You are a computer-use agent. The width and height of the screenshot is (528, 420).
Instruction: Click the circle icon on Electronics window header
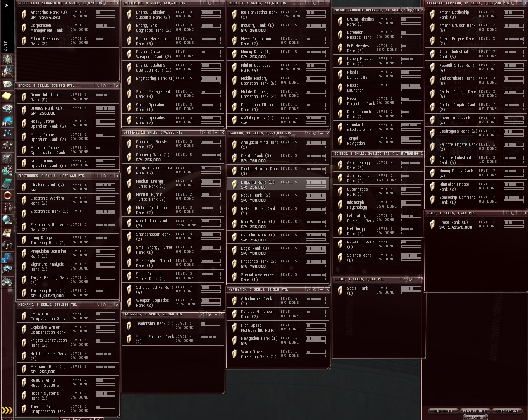[104, 176]
